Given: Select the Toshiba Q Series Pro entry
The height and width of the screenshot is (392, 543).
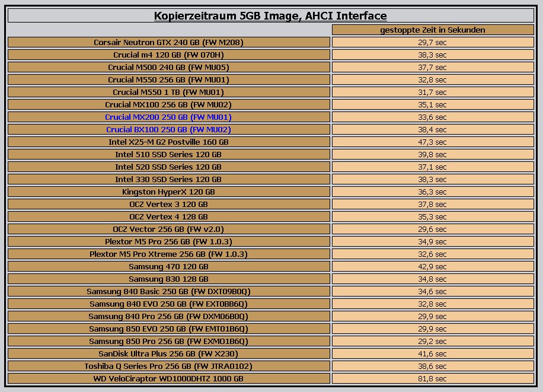Looking at the screenshot, I should tap(168, 366).
